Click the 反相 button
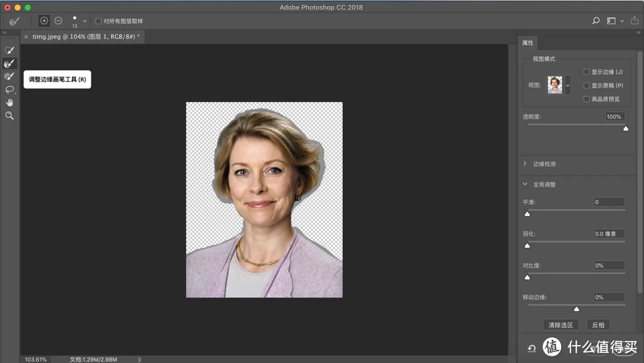 [598, 325]
